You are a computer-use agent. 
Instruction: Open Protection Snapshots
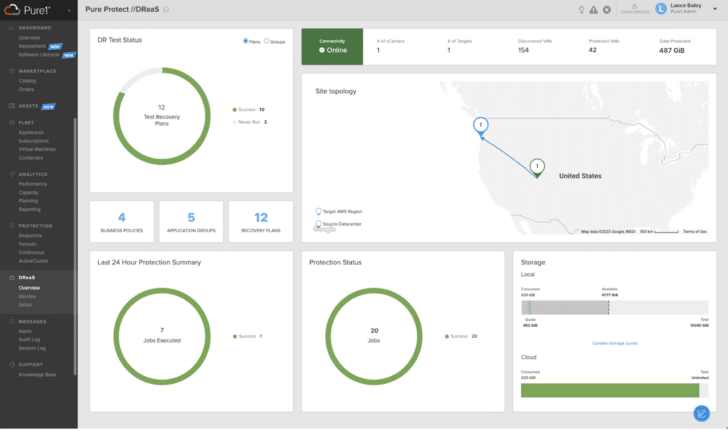click(x=30, y=235)
